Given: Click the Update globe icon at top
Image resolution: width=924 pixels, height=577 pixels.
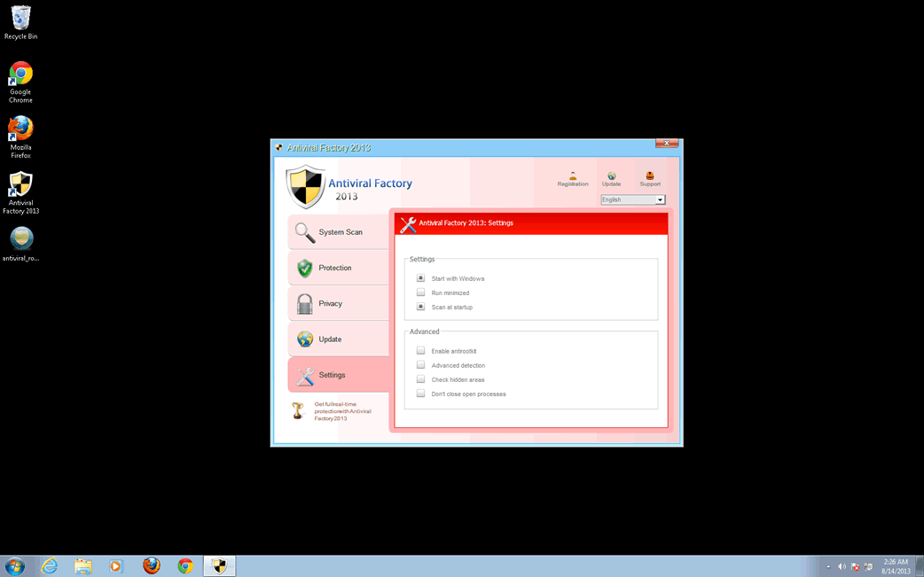Looking at the screenshot, I should click(x=611, y=178).
